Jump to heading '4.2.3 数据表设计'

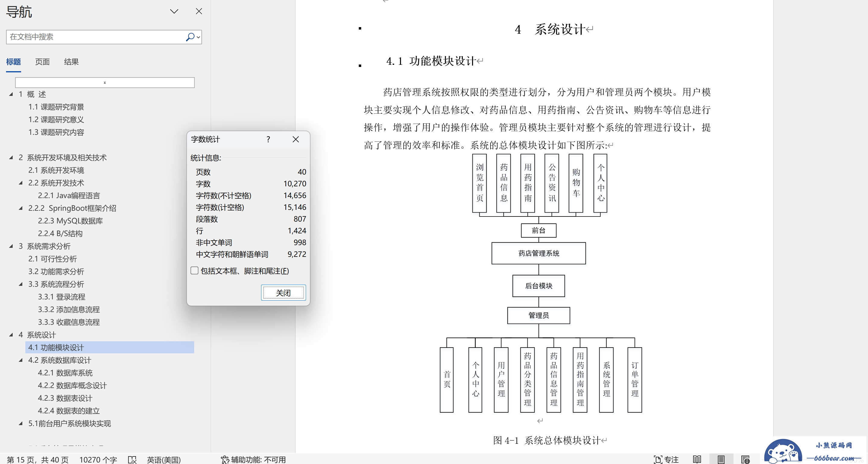click(x=65, y=398)
